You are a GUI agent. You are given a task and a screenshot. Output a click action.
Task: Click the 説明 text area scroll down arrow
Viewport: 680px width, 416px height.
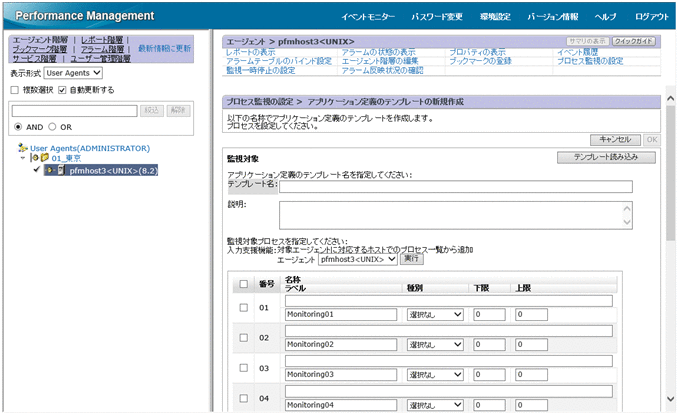(x=627, y=222)
